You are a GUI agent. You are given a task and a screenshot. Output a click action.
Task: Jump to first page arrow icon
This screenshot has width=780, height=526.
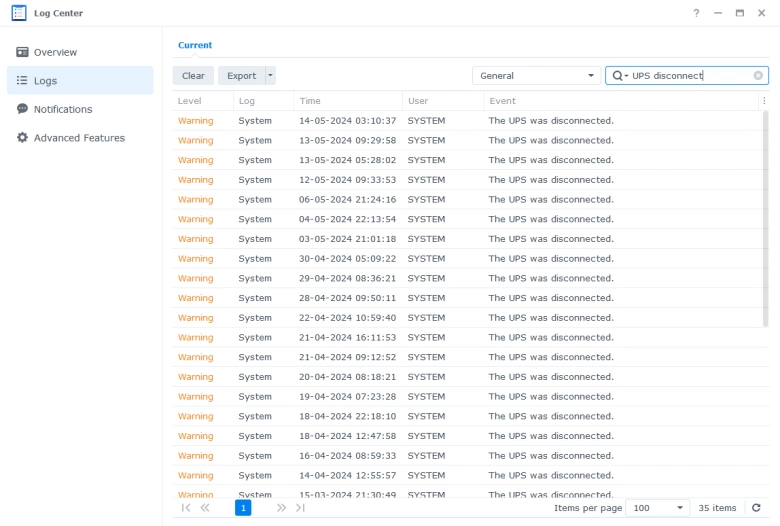pyautogui.click(x=186, y=508)
